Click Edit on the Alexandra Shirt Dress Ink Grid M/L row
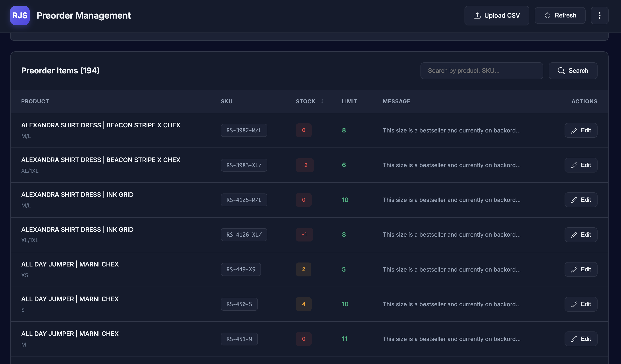621x364 pixels. point(581,200)
